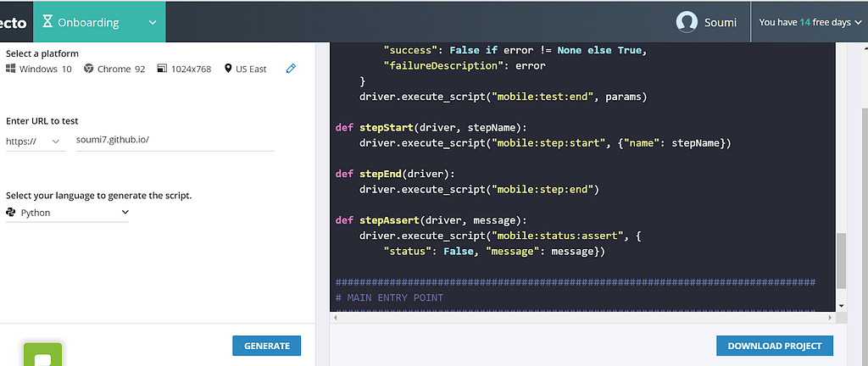Select the Windows 10 platform text

click(x=46, y=69)
